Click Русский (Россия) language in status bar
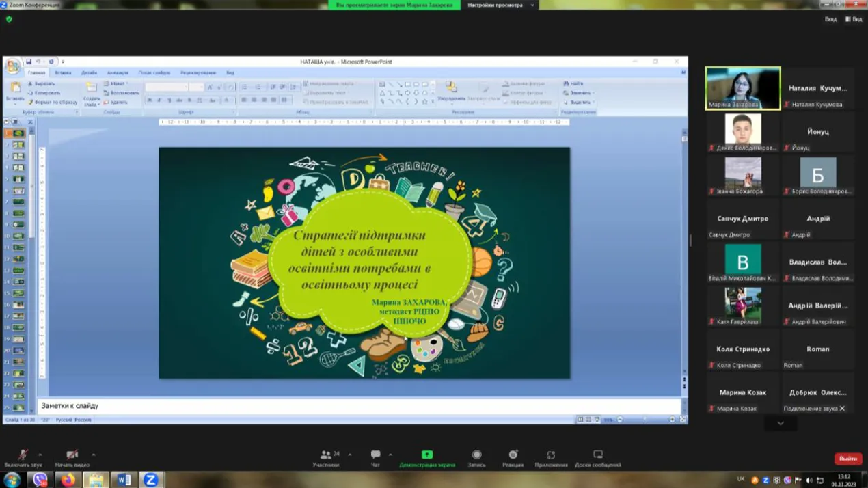Image resolution: width=868 pixels, height=488 pixels. click(73, 420)
